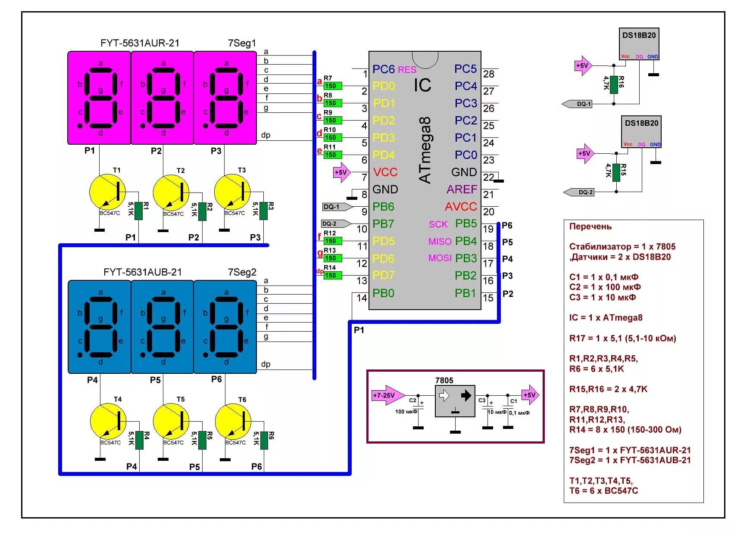Screen dimensions: 756x534
Task: Click transistor T5 symbol
Action: (171, 421)
